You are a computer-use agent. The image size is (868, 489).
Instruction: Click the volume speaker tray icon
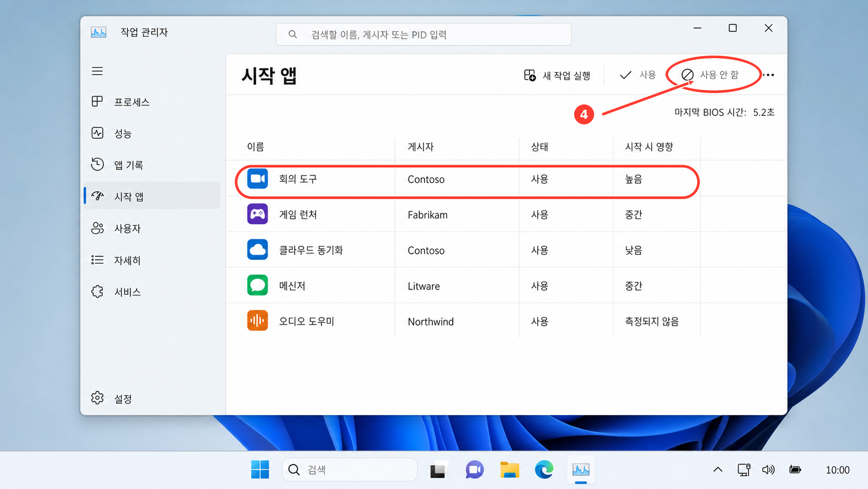[x=768, y=470]
